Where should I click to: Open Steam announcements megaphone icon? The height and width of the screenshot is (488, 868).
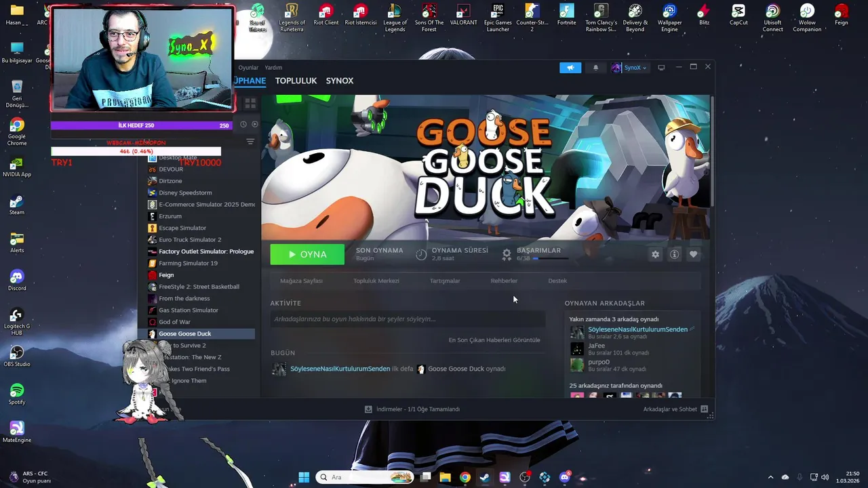coord(570,68)
